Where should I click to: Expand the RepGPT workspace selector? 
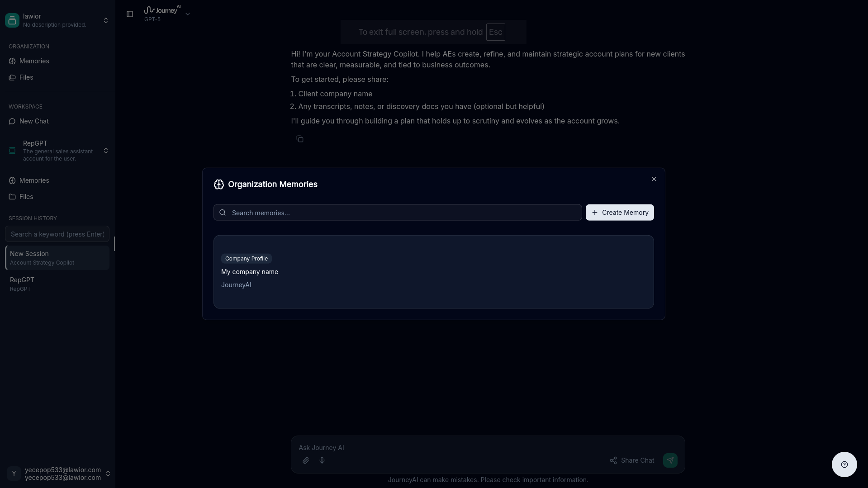pos(106,151)
